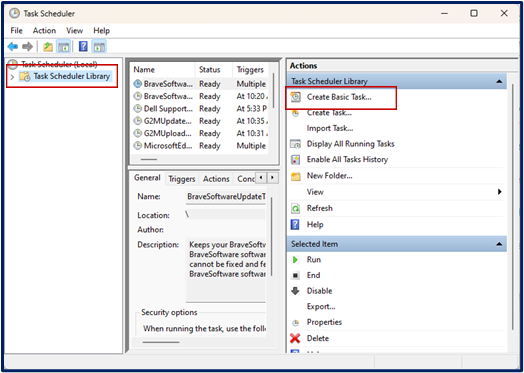Sort by the Name column header
Screen dimensions: 524x373
[x=163, y=70]
